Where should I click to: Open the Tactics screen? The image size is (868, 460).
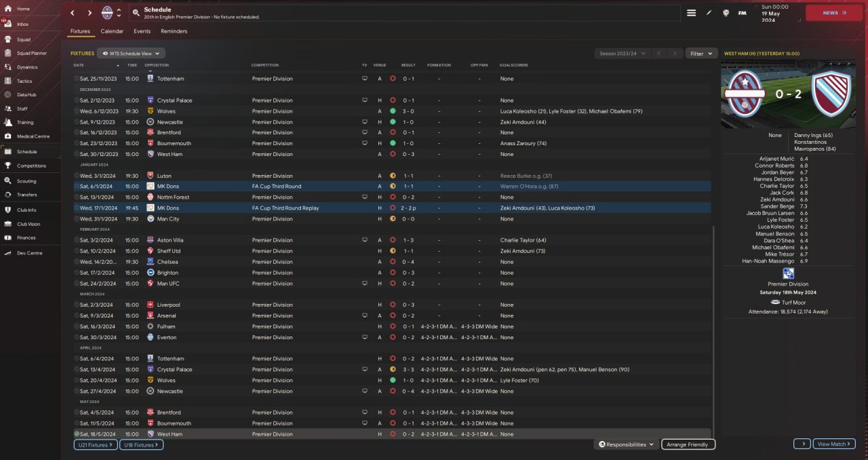pyautogui.click(x=24, y=81)
